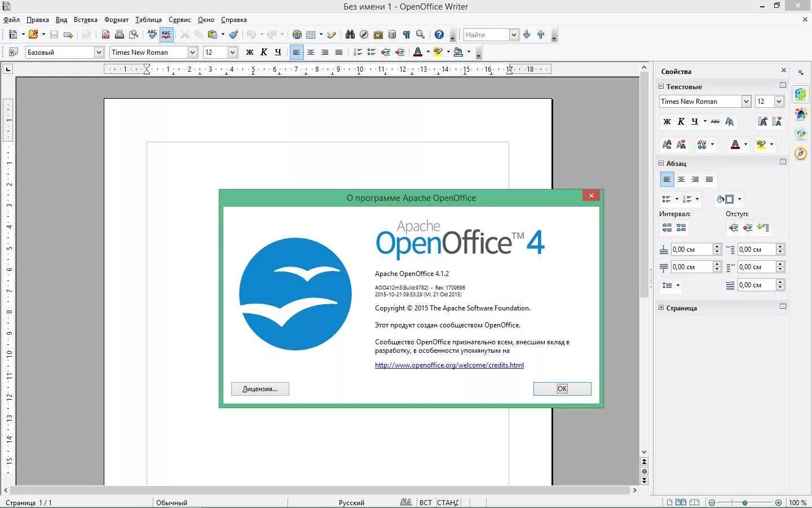This screenshot has width=812, height=508.
Task: Open toolbar font color swatch dropdown
Action: pos(428,52)
